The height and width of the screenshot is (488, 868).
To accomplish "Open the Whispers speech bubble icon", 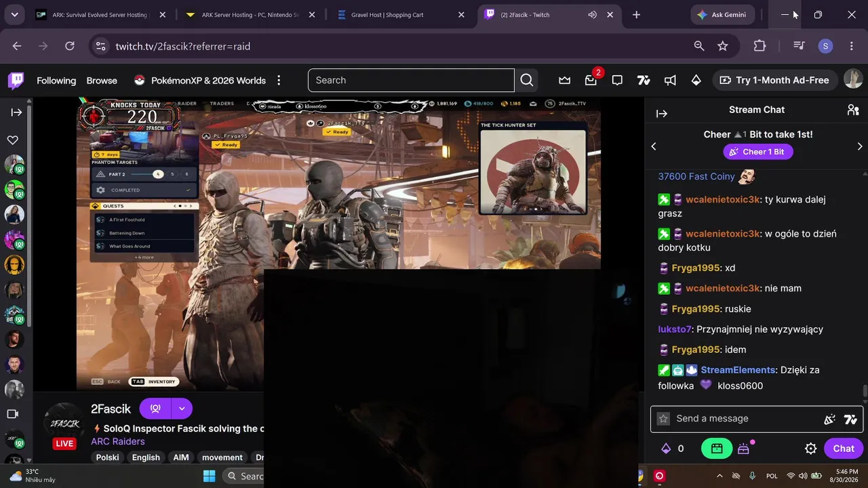I will (617, 81).
